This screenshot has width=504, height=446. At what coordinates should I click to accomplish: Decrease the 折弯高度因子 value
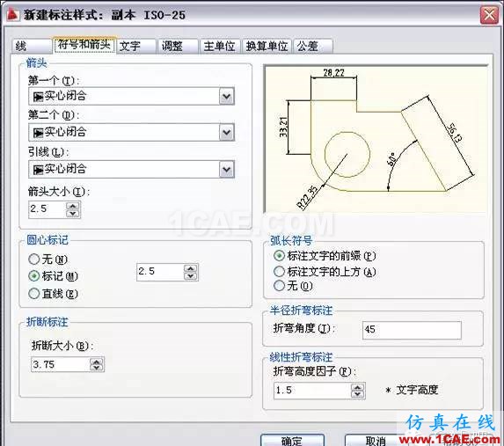358,395
